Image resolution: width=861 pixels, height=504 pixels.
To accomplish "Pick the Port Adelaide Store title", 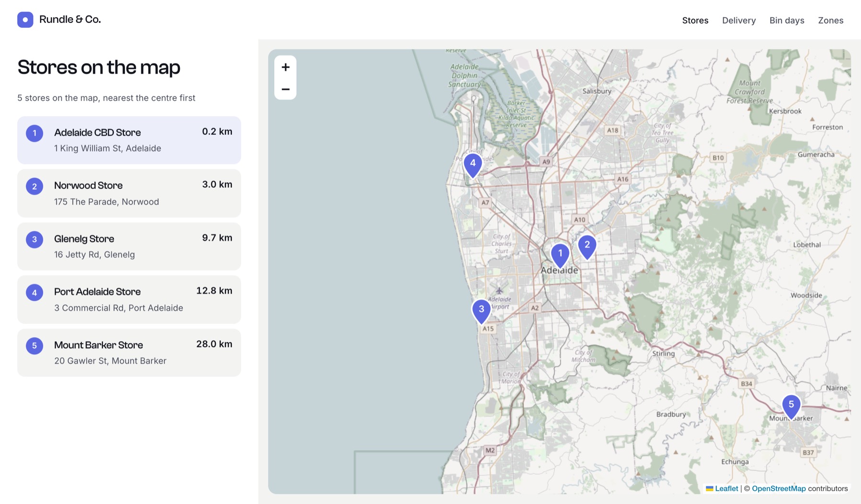I will pyautogui.click(x=98, y=292).
